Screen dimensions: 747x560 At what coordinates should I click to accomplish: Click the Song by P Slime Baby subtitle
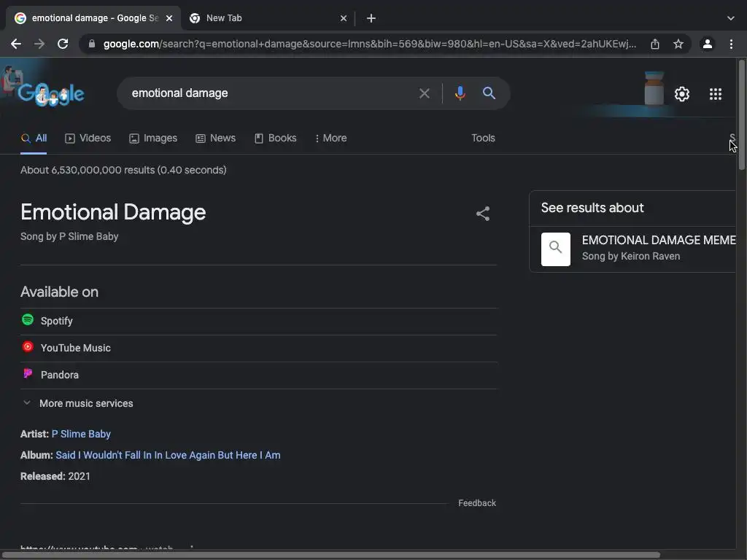[x=69, y=237]
